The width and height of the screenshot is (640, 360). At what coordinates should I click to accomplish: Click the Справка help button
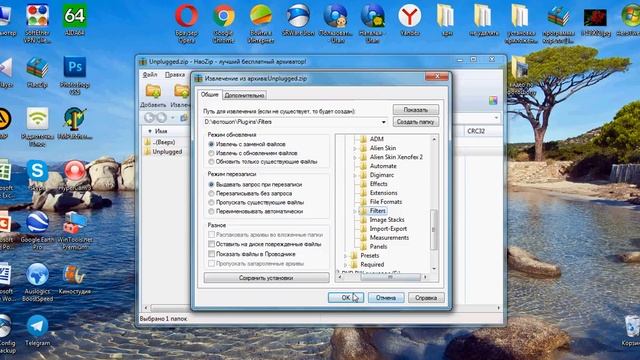click(x=426, y=298)
